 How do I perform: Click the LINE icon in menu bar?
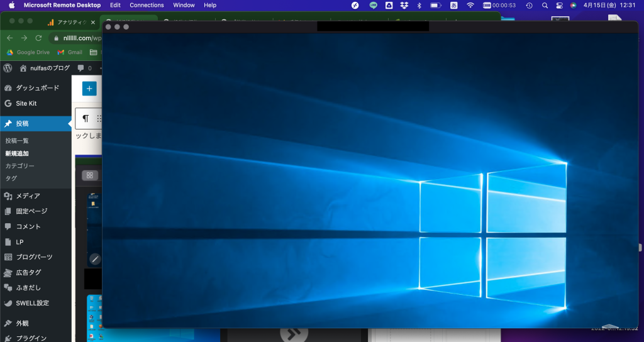tap(373, 5)
